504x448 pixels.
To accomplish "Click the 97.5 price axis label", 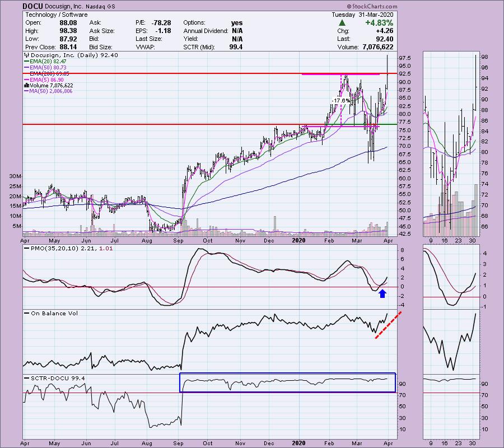I will tap(404, 58).
